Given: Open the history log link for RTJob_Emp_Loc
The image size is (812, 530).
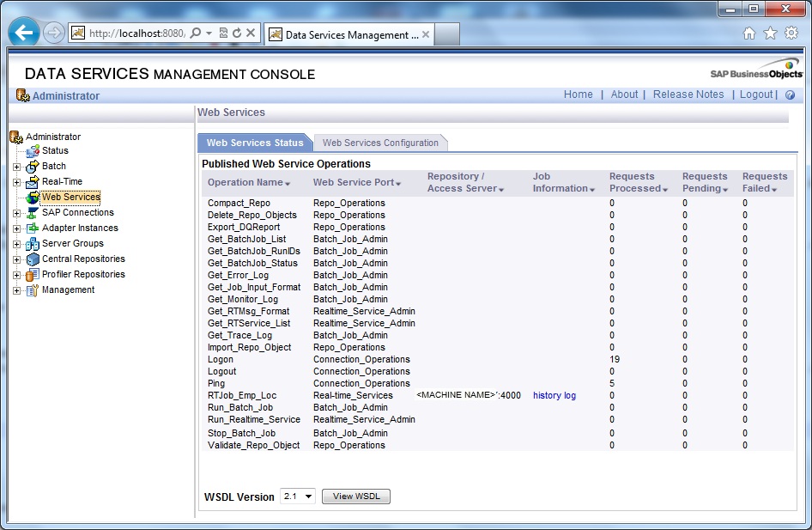Looking at the screenshot, I should pos(554,395).
